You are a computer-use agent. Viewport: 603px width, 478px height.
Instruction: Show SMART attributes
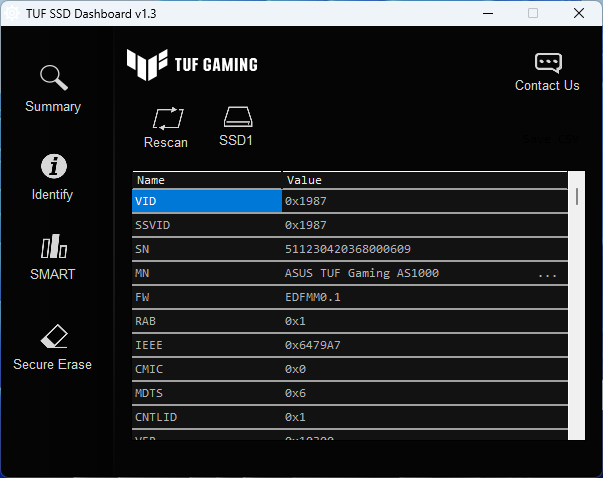pos(53,257)
